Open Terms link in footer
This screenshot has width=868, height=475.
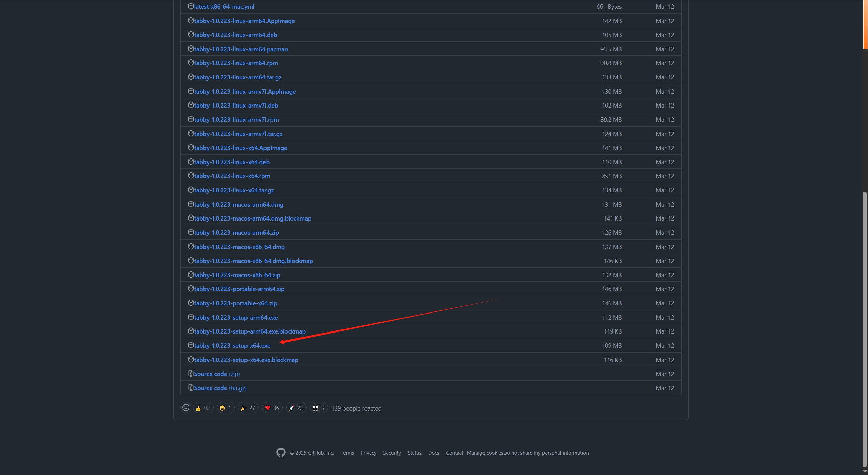347,453
